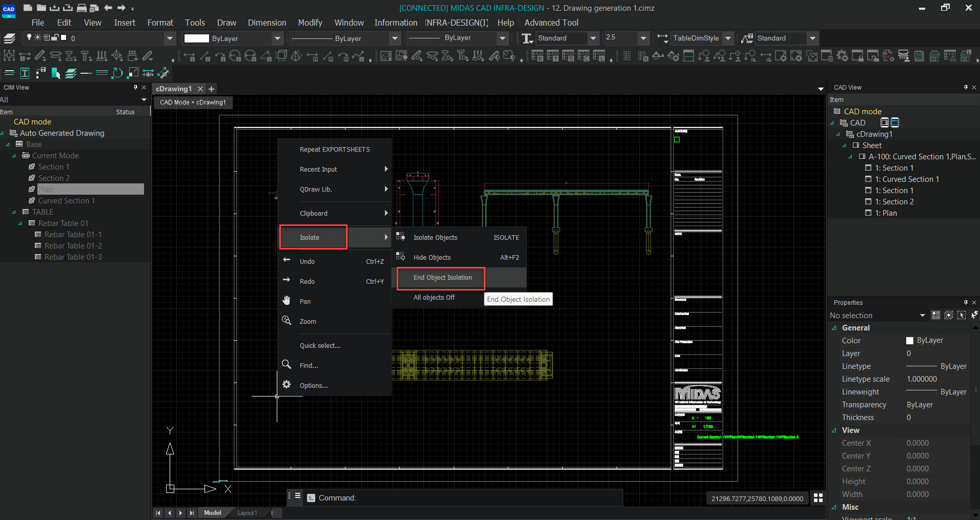
Task: Click the Print icon in quick access toolbar
Action: click(x=81, y=8)
